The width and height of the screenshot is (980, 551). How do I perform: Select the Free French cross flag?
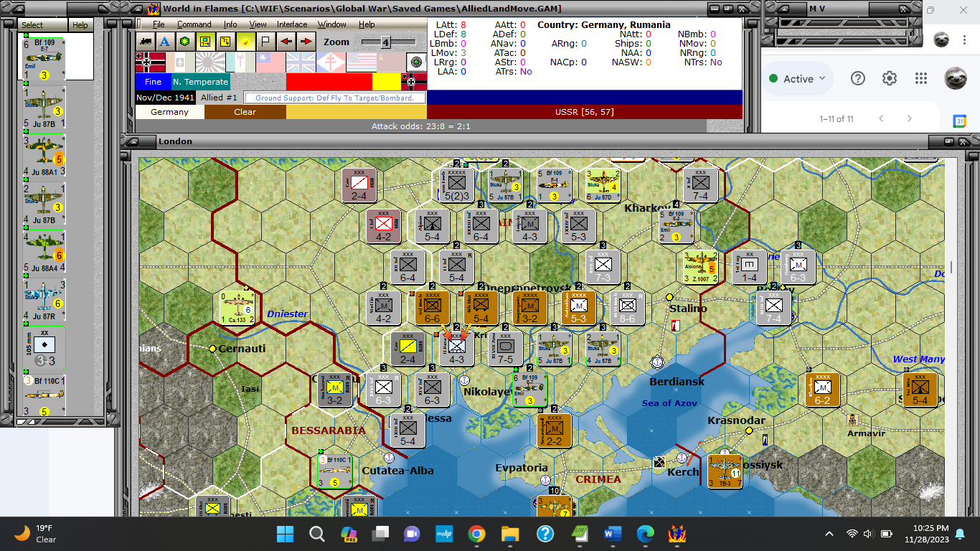331,62
